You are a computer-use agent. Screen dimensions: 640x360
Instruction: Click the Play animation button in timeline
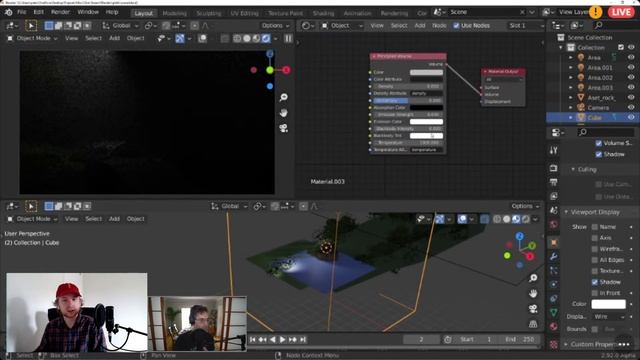(x=282, y=340)
